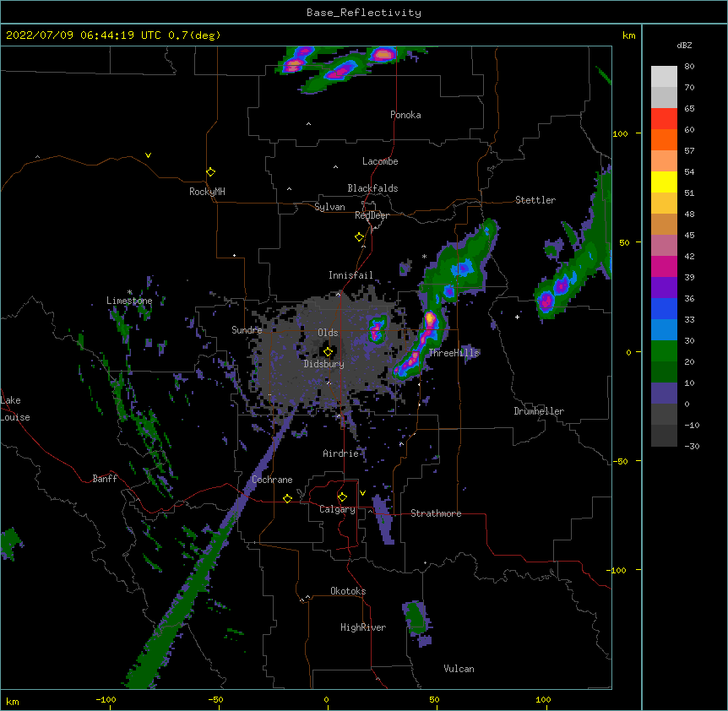Select the purple 36-39 dBZ legend swatch
The width and height of the screenshot is (728, 711).
(664, 288)
